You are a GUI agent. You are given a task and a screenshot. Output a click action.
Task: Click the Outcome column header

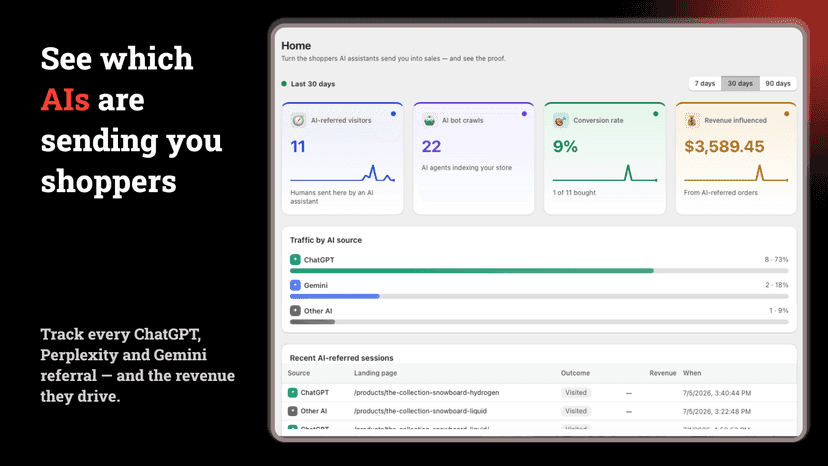tap(575, 373)
